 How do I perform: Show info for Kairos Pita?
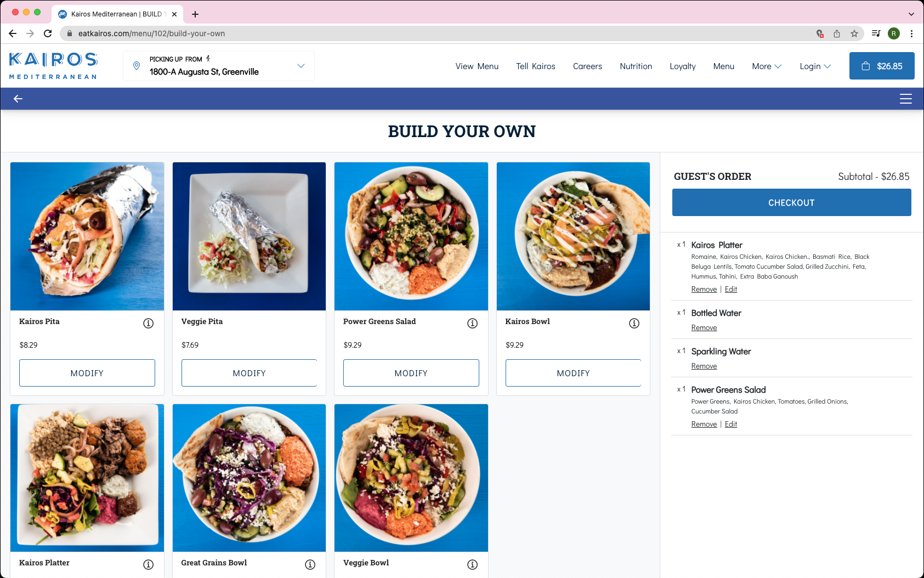[x=148, y=323]
